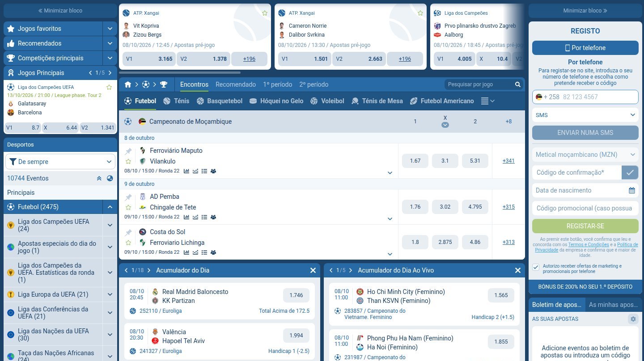Viewport: 644px width, 361px height.
Task: Choose the Ténis sport tab
Action: click(177, 101)
